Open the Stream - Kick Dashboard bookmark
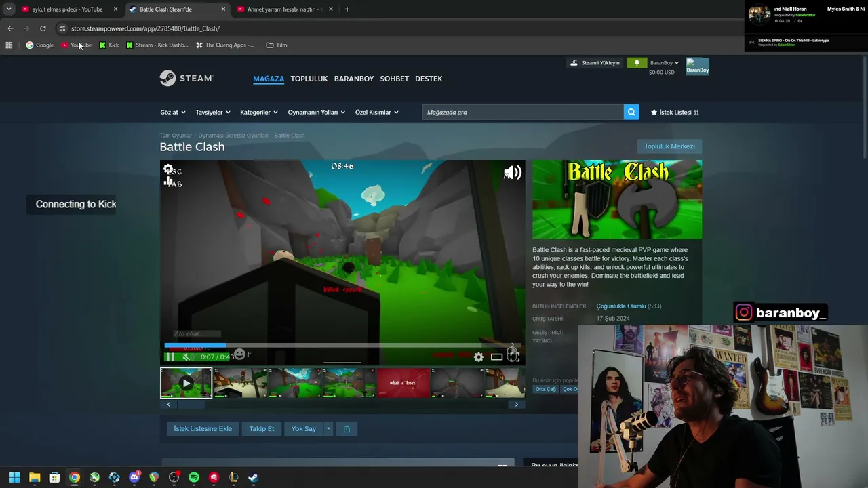 coord(157,45)
